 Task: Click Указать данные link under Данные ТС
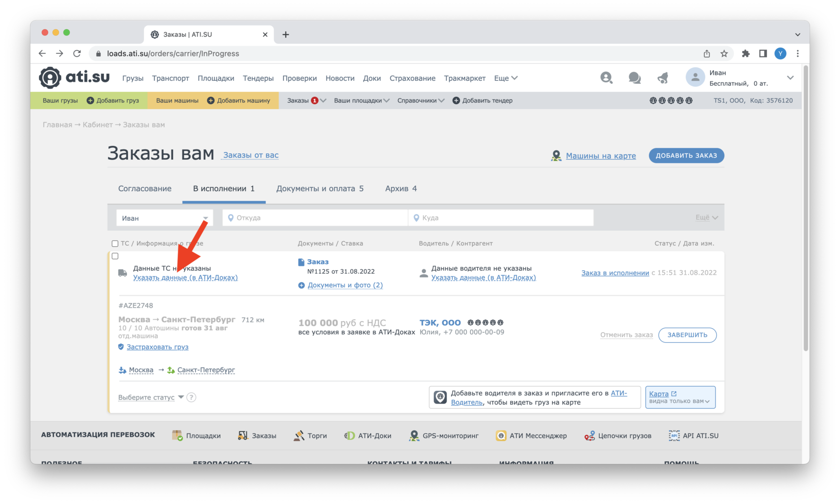[x=185, y=278]
